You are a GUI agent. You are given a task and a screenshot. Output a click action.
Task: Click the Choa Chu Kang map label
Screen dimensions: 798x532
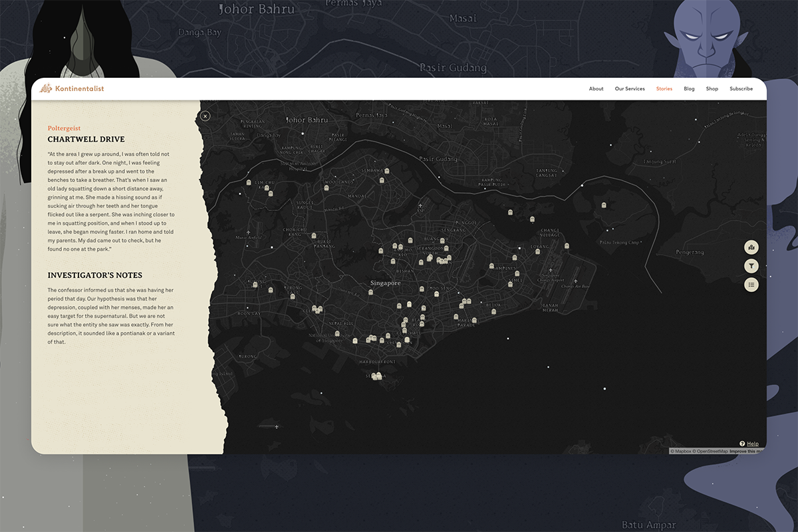point(295,232)
